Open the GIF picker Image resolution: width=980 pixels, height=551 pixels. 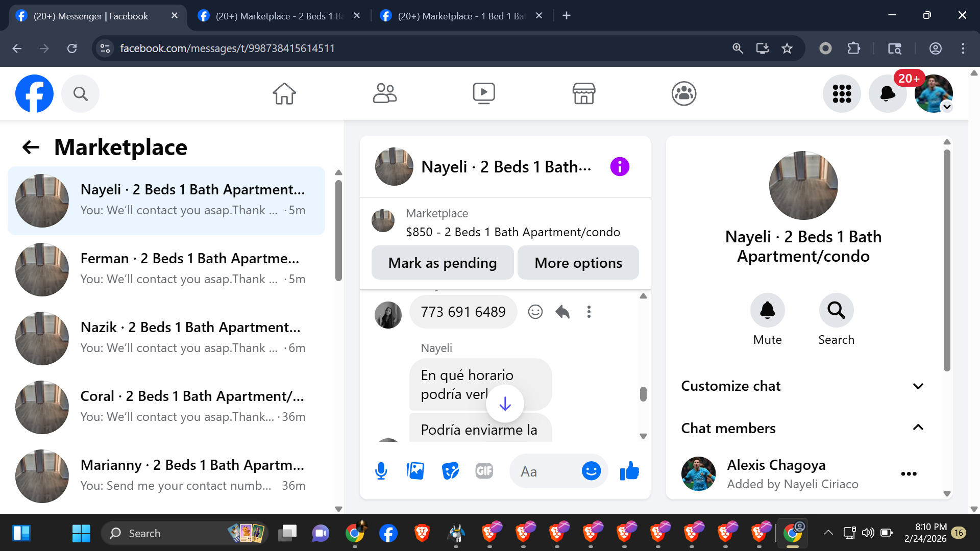pos(484,471)
